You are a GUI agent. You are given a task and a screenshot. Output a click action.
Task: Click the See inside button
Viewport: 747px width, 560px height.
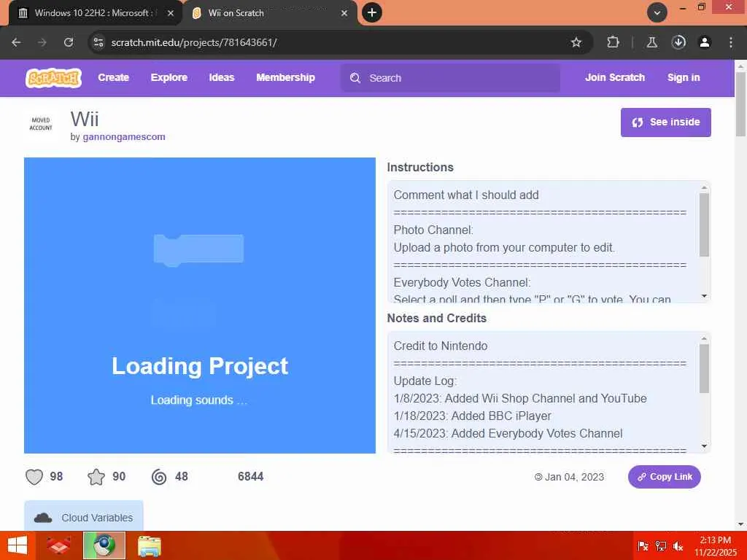[x=665, y=122]
